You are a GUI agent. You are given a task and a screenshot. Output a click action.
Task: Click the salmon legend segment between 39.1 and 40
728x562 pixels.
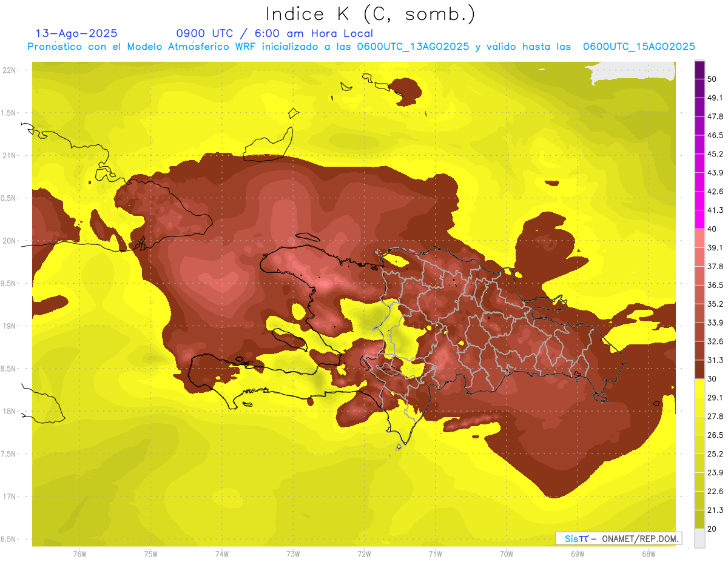tap(699, 238)
